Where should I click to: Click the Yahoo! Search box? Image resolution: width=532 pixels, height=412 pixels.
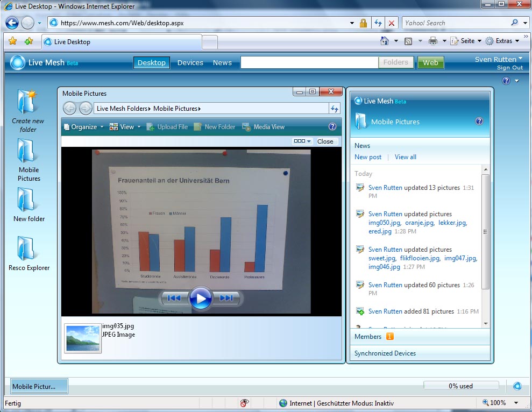click(456, 23)
